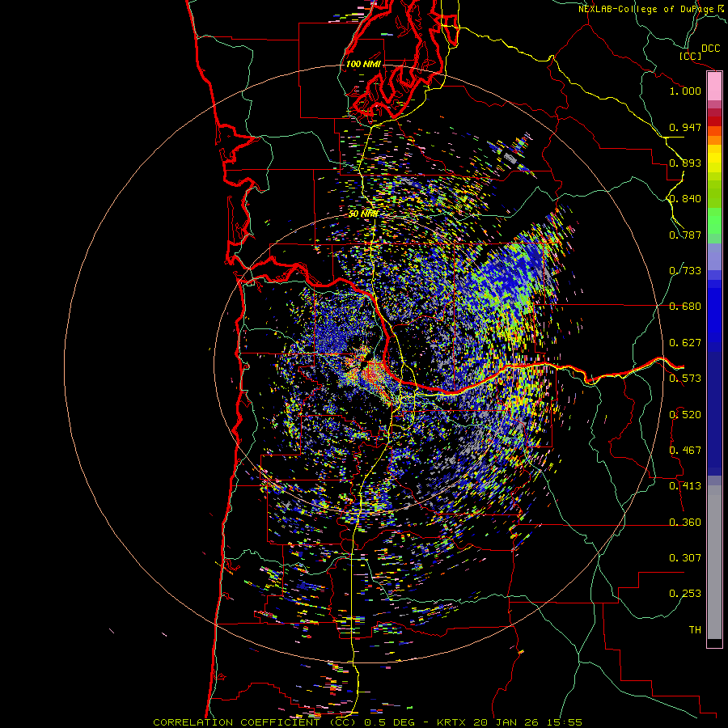Click the '100 NMI' range ring label
728x728 pixels.
(x=363, y=64)
